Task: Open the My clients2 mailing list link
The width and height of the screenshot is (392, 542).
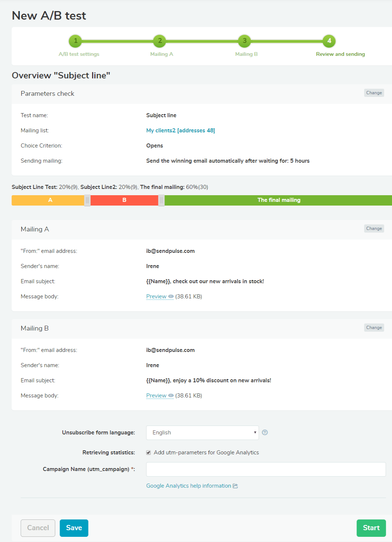Action: tap(181, 130)
